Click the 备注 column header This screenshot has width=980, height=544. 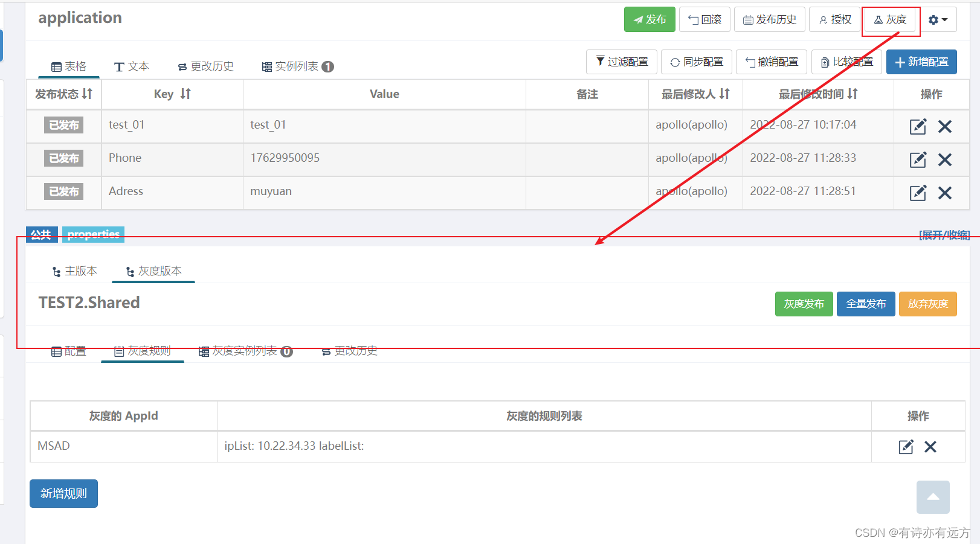(x=587, y=94)
